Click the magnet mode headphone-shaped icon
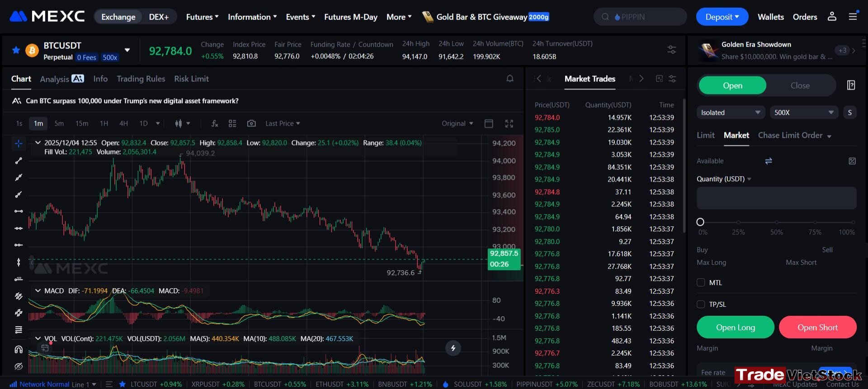The image size is (868, 389). point(19,349)
